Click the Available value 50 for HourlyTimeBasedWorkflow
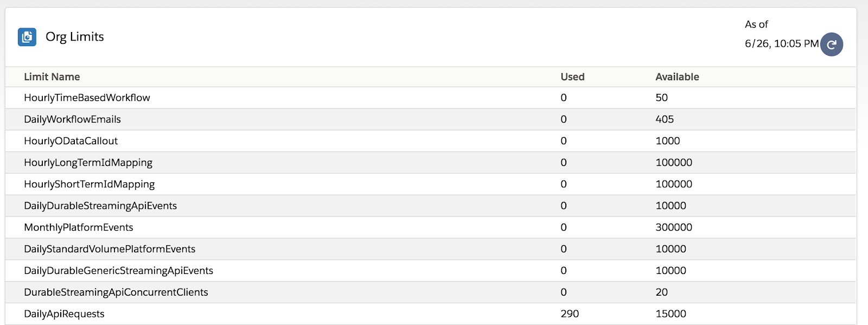Image resolution: width=868 pixels, height=325 pixels. (x=661, y=98)
